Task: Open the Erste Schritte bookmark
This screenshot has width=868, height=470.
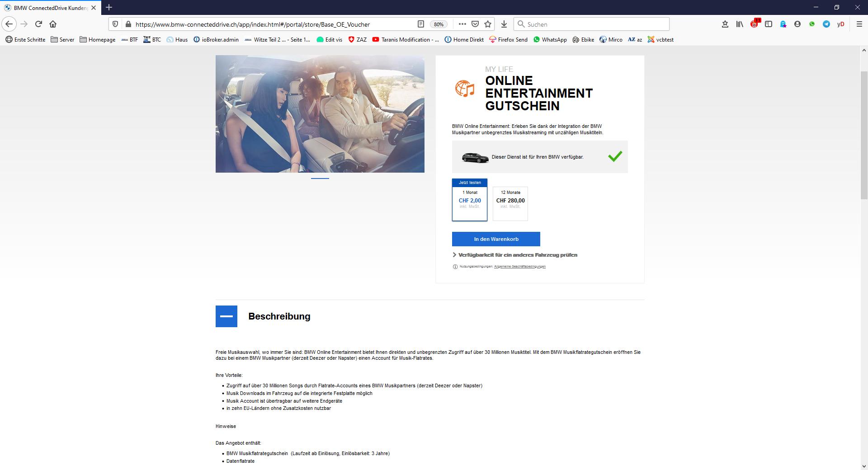Action: coord(25,40)
